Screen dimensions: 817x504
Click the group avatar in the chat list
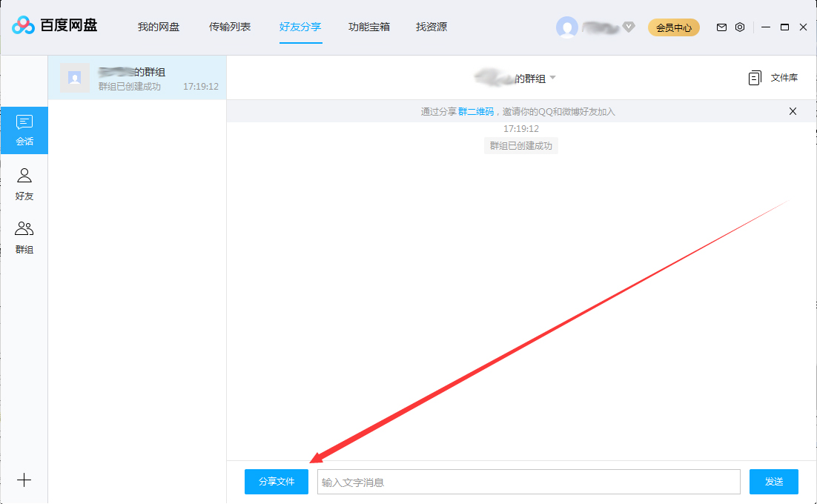tap(74, 77)
